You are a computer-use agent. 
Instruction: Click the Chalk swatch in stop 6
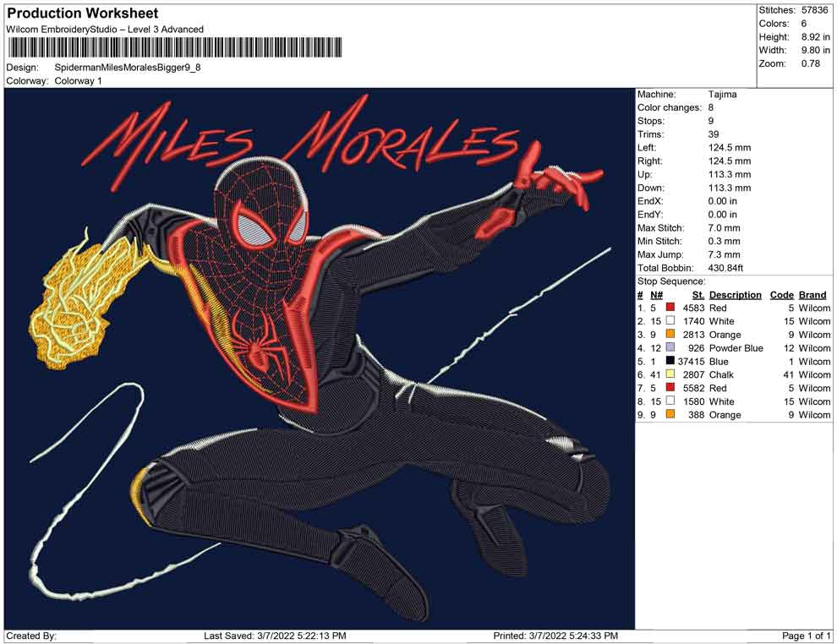pos(670,374)
